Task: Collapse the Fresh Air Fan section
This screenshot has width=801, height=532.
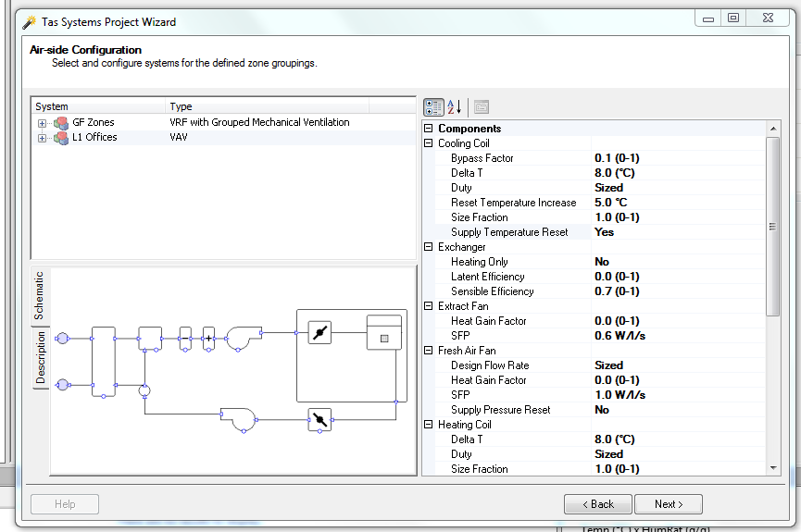Action: (x=429, y=351)
